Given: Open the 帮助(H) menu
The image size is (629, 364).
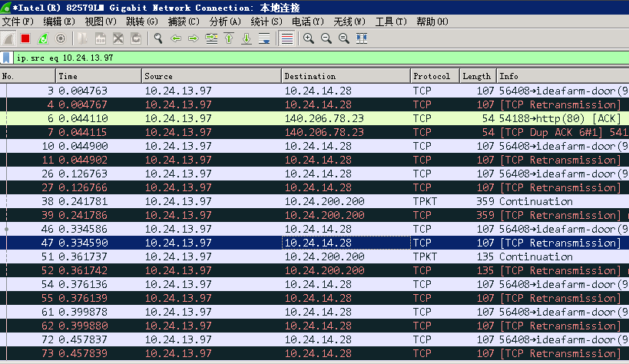Looking at the screenshot, I should tap(432, 22).
